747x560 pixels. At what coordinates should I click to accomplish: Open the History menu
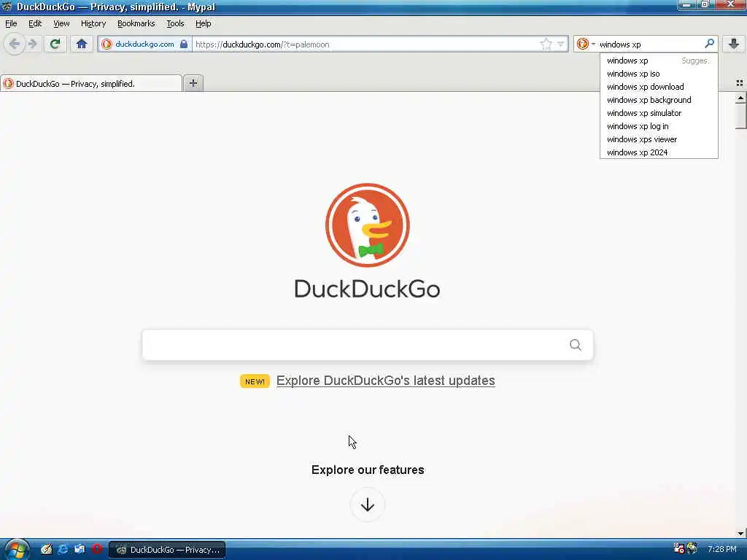pyautogui.click(x=93, y=23)
